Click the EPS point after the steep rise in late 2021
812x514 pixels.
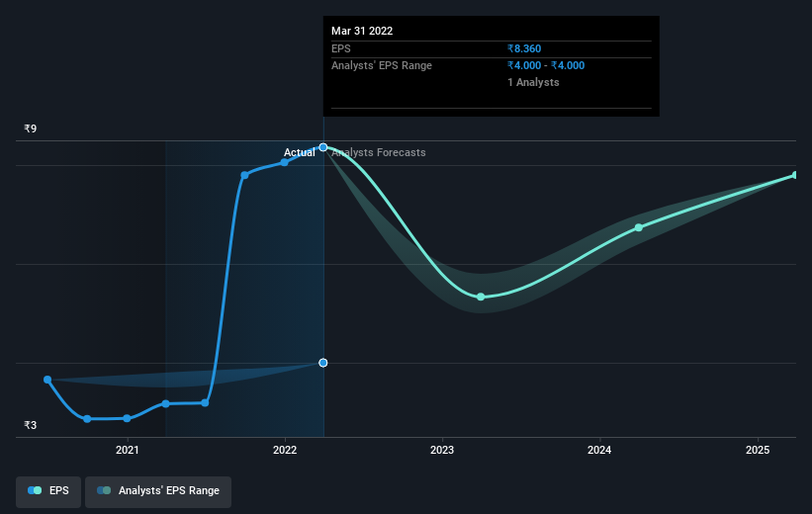click(244, 175)
